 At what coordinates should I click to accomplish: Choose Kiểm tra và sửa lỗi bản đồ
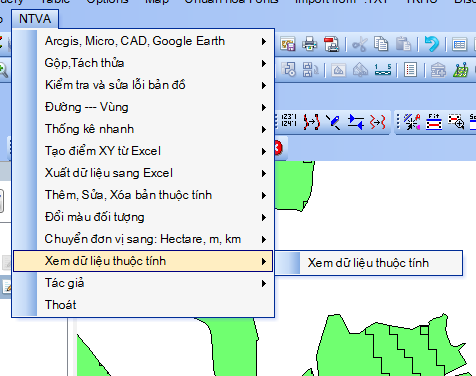[x=143, y=85]
